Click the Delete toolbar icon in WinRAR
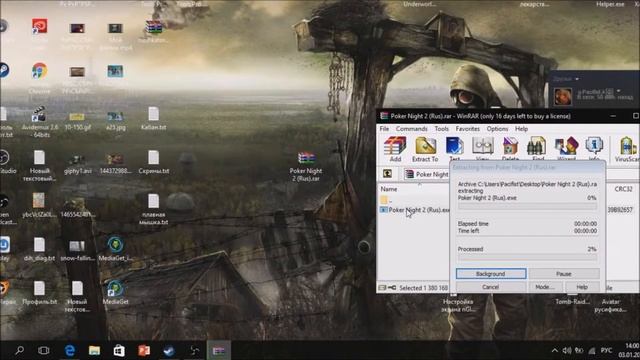The height and width of the screenshot is (360, 640). (x=510, y=149)
